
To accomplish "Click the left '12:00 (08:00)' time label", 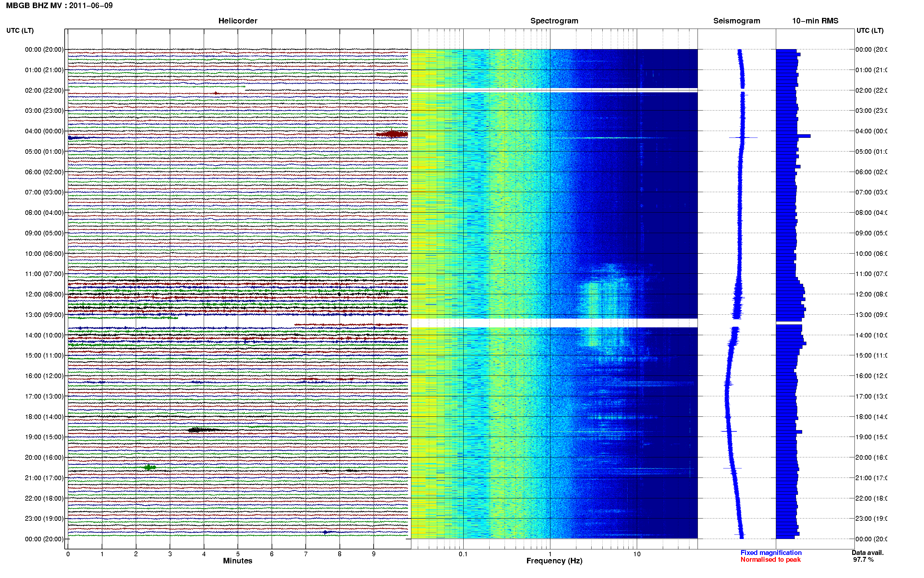I will pyautogui.click(x=44, y=294).
